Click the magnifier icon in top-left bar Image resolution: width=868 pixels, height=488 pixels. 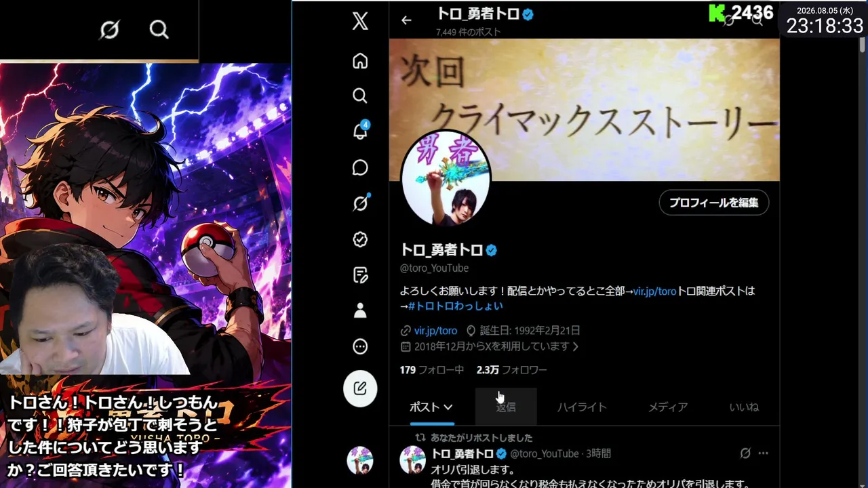159,29
